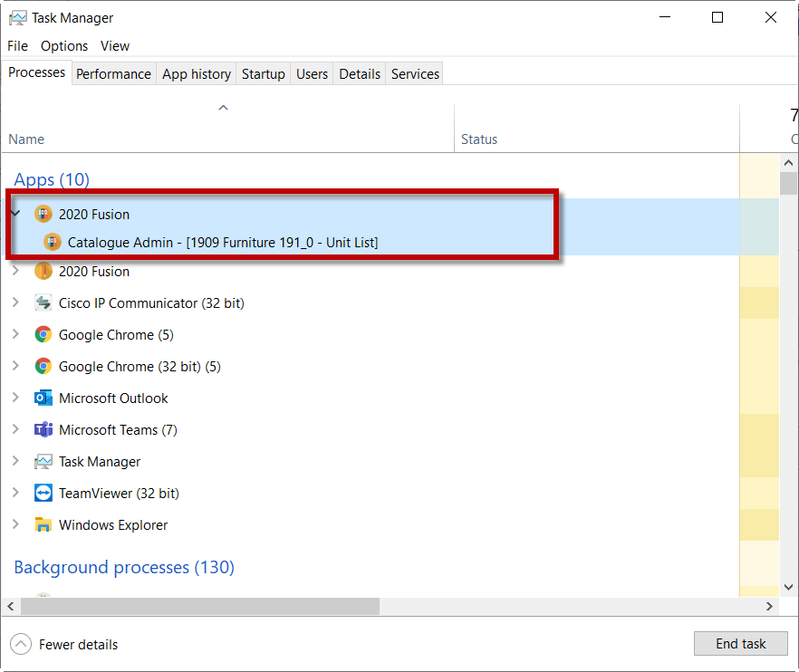The height and width of the screenshot is (672, 799).
Task: Switch to the Processes tab
Action: (36, 72)
